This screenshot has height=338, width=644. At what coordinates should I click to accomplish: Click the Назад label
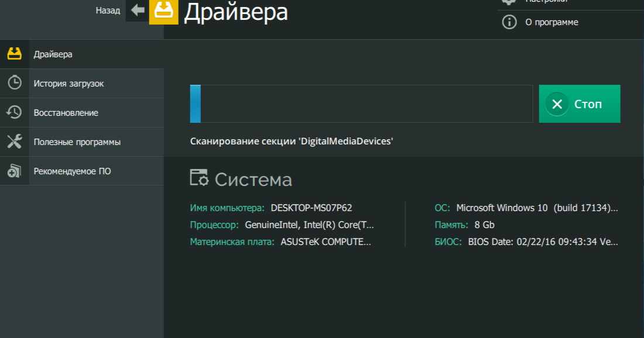pyautogui.click(x=107, y=10)
